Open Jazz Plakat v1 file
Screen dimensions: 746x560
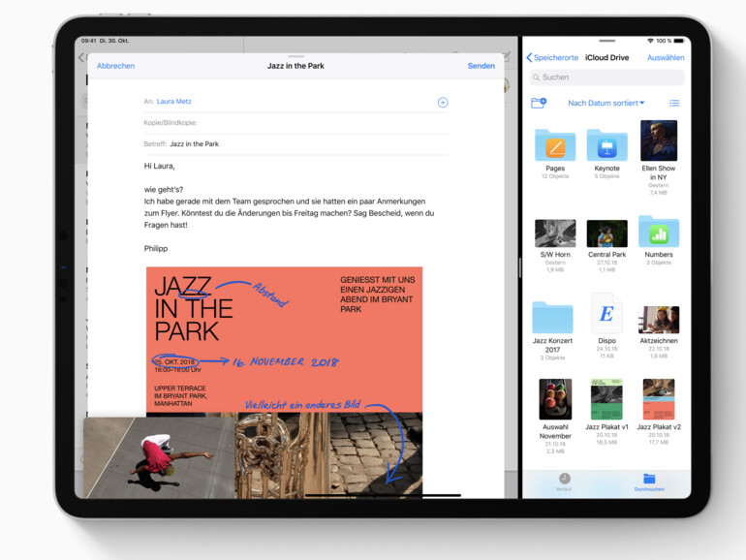[606, 399]
